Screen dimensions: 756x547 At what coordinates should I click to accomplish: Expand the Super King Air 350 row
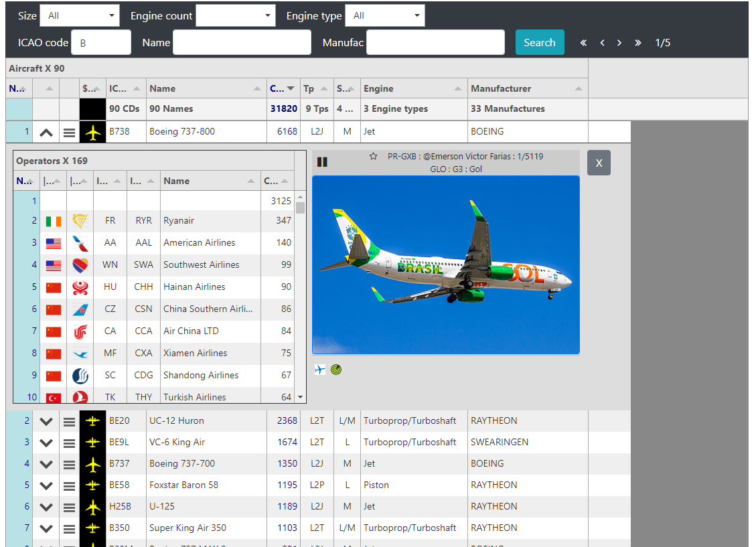[x=46, y=529]
